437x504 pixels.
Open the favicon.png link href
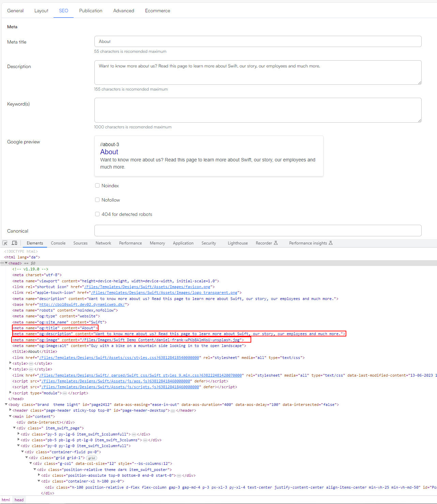(x=147, y=287)
